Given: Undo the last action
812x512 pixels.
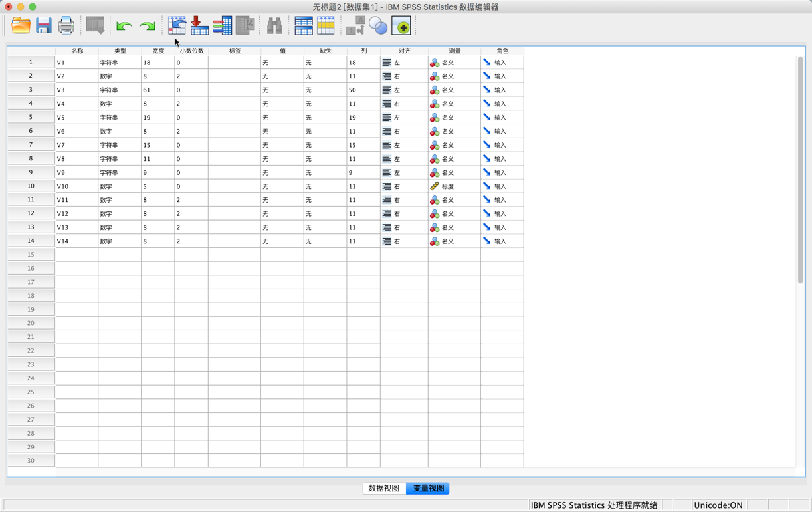Looking at the screenshot, I should 124,25.
